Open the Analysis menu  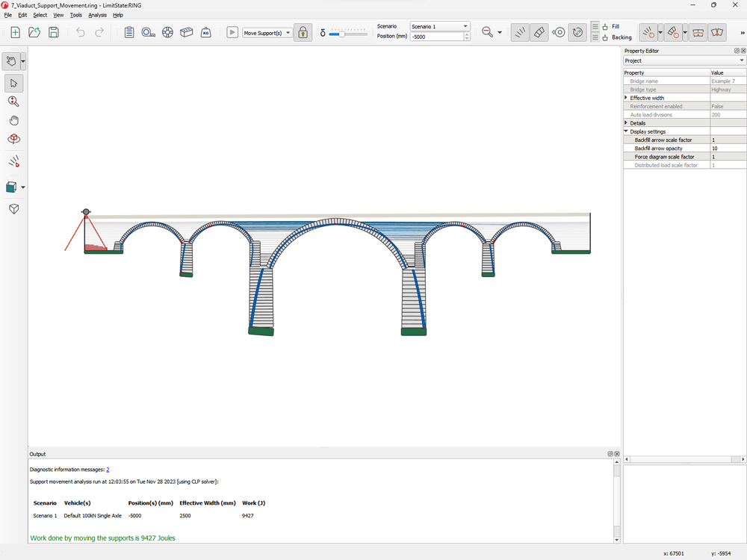coord(97,15)
